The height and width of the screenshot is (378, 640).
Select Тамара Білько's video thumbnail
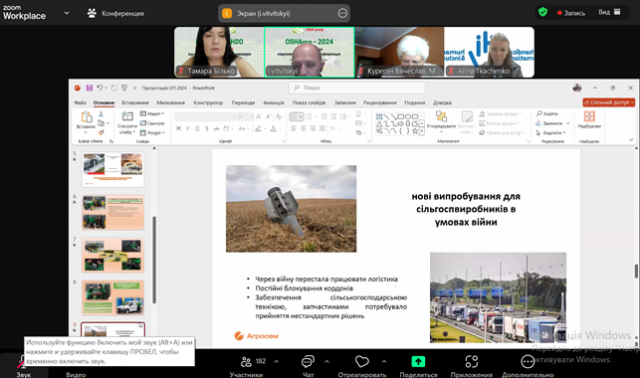pos(219,52)
